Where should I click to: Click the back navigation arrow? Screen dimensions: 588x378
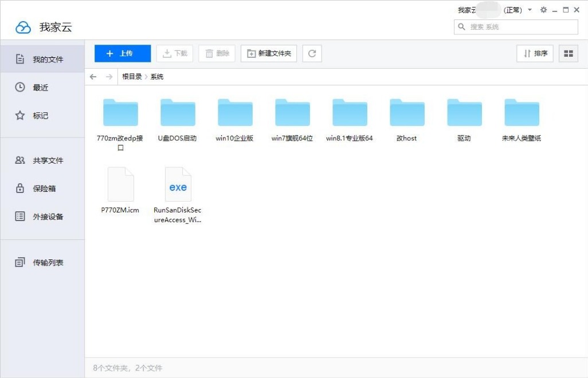pos(93,76)
